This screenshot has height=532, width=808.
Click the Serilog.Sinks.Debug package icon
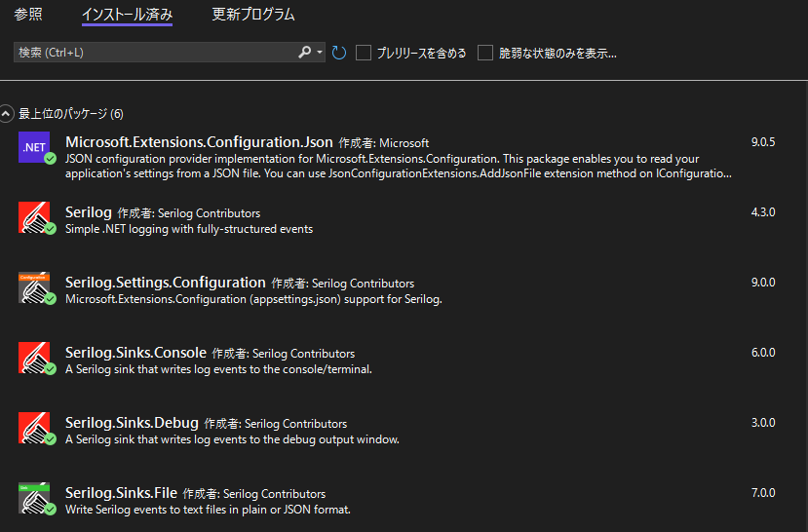click(x=34, y=428)
